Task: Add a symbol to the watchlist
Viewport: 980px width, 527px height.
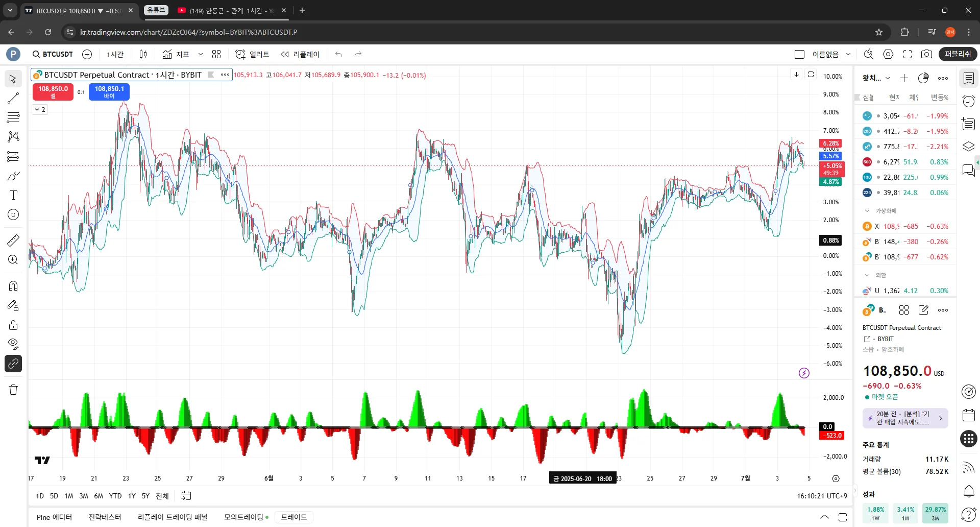Action: click(904, 78)
